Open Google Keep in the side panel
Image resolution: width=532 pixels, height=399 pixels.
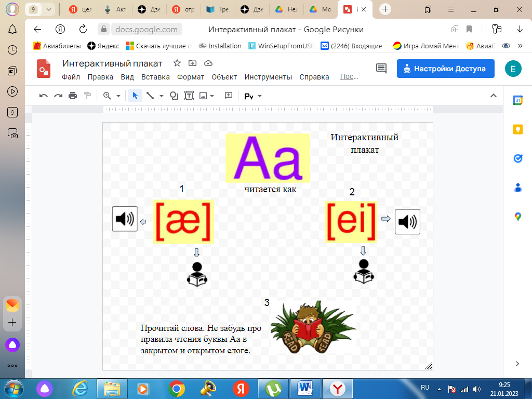click(517, 130)
